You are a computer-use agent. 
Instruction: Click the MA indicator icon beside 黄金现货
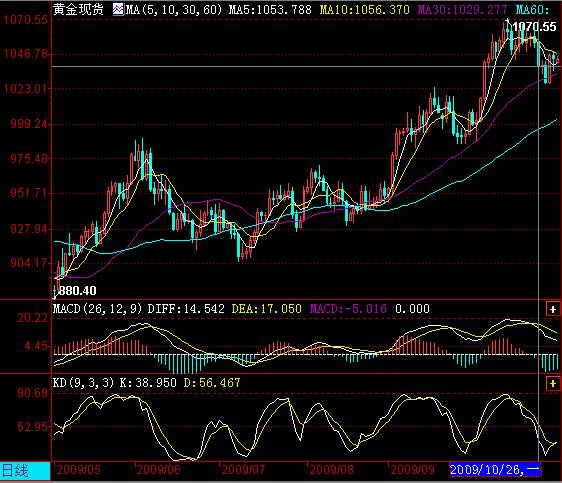pyautogui.click(x=118, y=9)
